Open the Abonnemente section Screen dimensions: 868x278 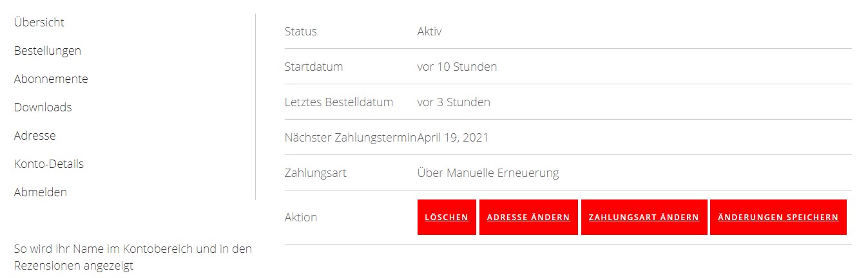(x=51, y=79)
